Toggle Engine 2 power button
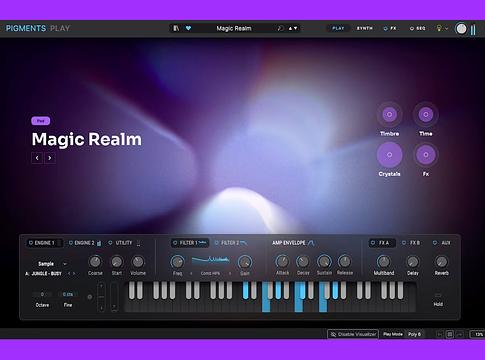This screenshot has width=485, height=360. point(71,243)
